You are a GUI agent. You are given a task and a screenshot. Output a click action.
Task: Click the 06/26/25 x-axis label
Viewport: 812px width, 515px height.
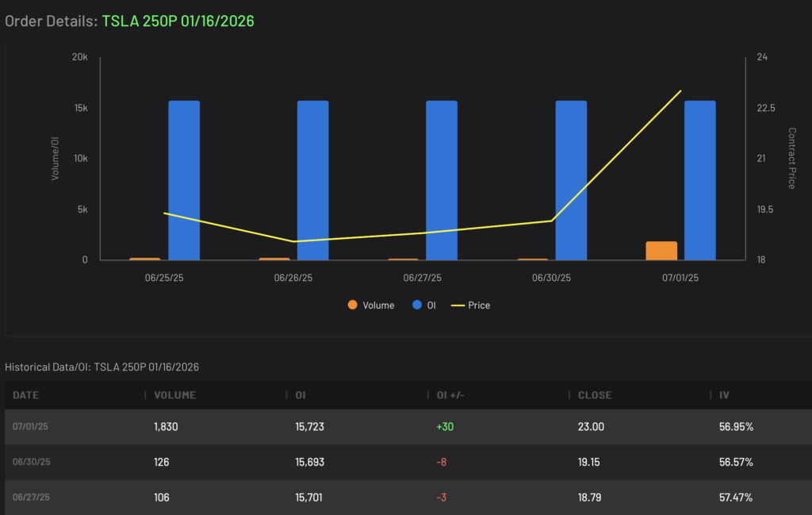(293, 278)
